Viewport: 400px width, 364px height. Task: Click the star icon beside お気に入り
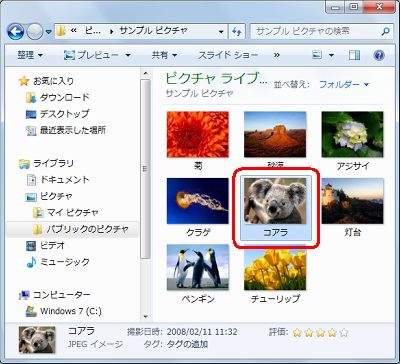(x=24, y=81)
